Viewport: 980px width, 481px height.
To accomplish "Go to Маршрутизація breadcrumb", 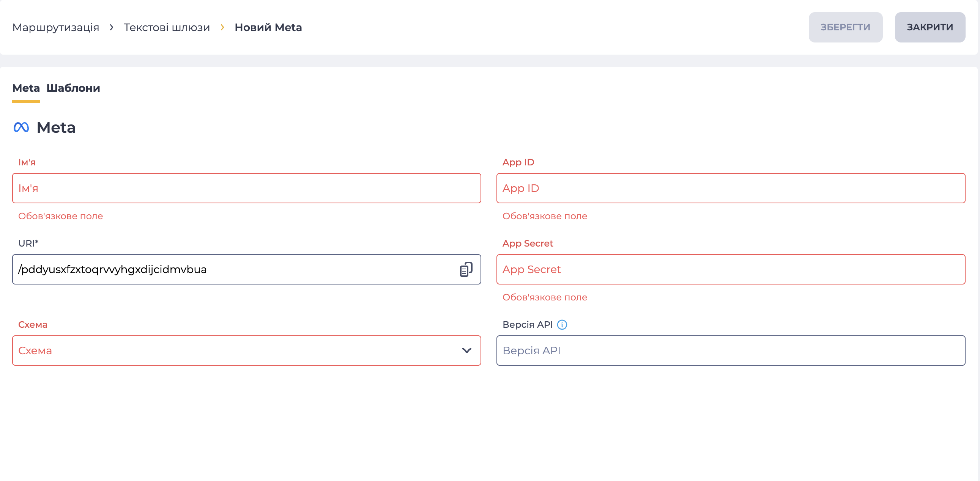I will (55, 27).
